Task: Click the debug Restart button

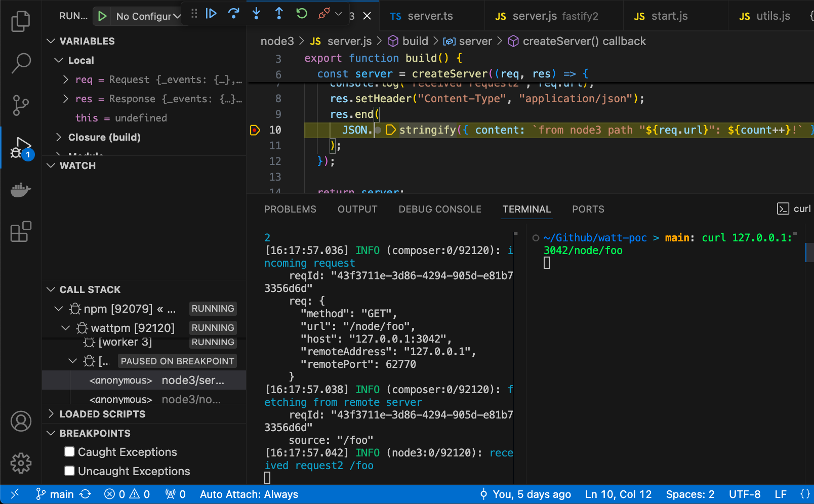Action: click(302, 14)
